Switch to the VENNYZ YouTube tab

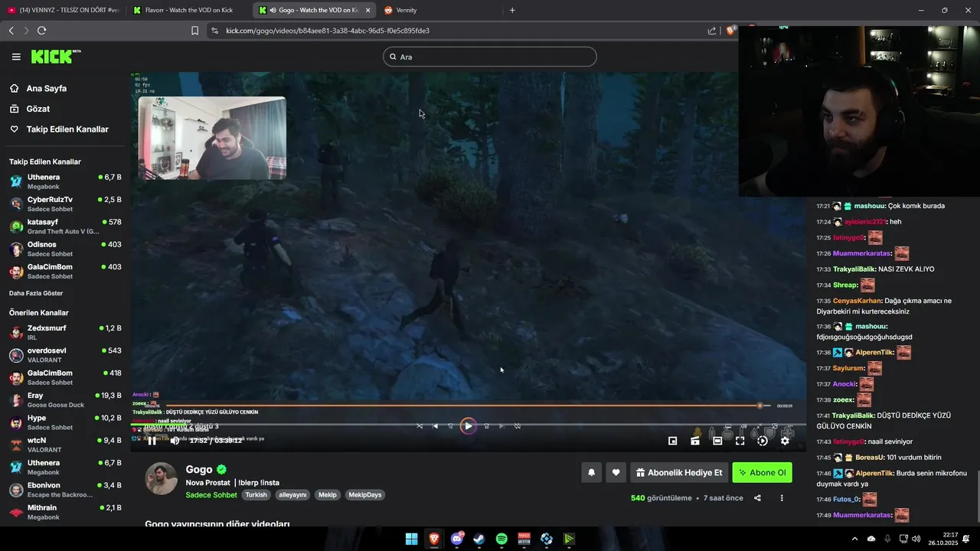point(64,10)
